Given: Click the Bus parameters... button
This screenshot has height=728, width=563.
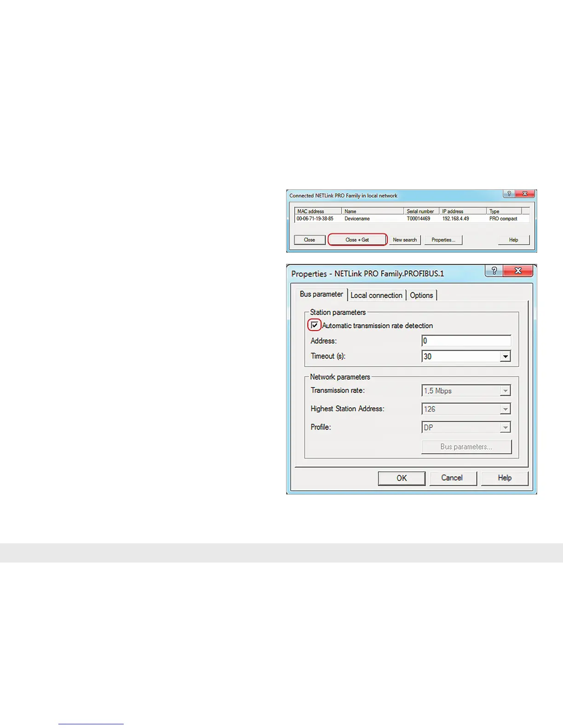Looking at the screenshot, I should tap(466, 447).
